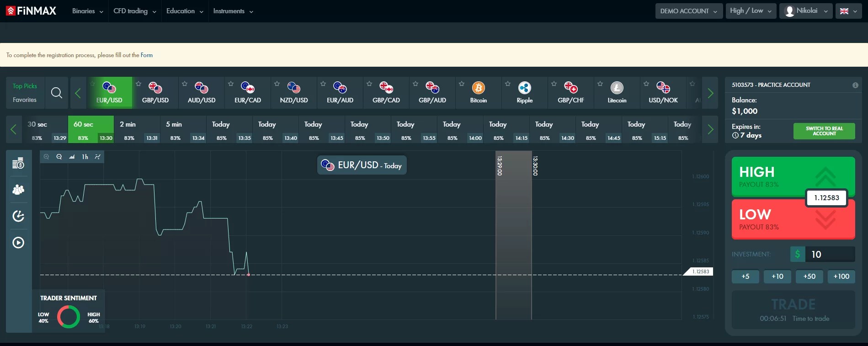Image resolution: width=868 pixels, height=346 pixels.
Task: Click the investment amount field
Action: pyautogui.click(x=830, y=254)
